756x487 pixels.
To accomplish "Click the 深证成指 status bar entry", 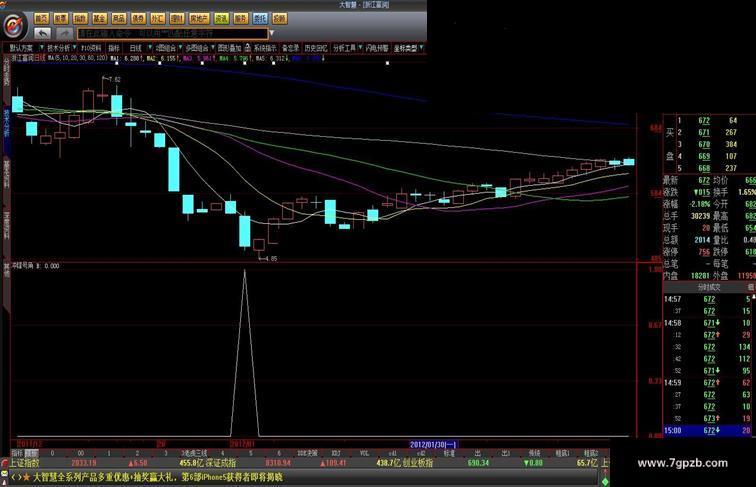I will pos(221,463).
